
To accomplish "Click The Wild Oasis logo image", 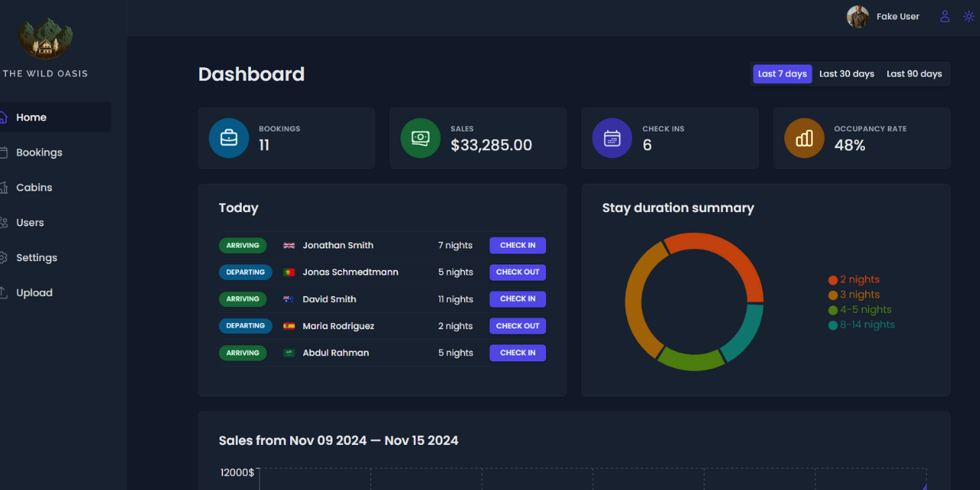I will click(x=45, y=39).
